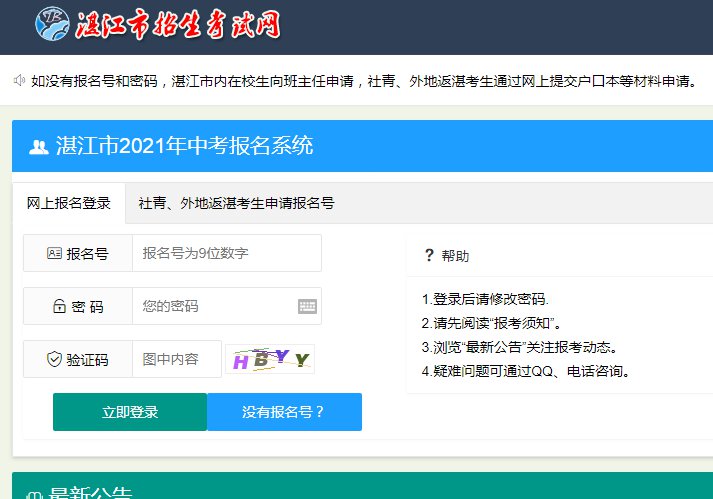Click the 验证码 field label
This screenshot has width=713, height=499.
87,360
